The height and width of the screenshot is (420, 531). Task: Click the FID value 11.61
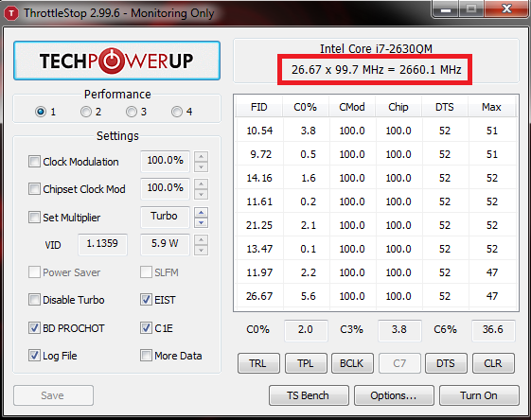pos(259,201)
